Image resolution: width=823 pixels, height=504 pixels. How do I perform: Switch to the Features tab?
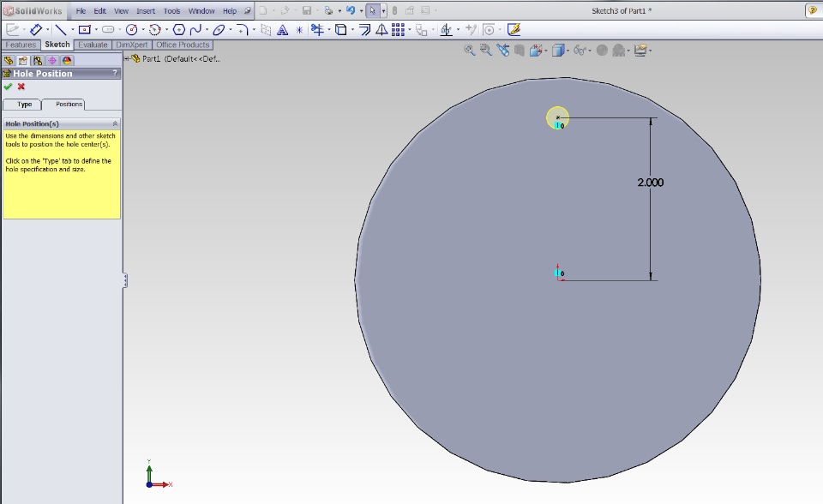21,45
